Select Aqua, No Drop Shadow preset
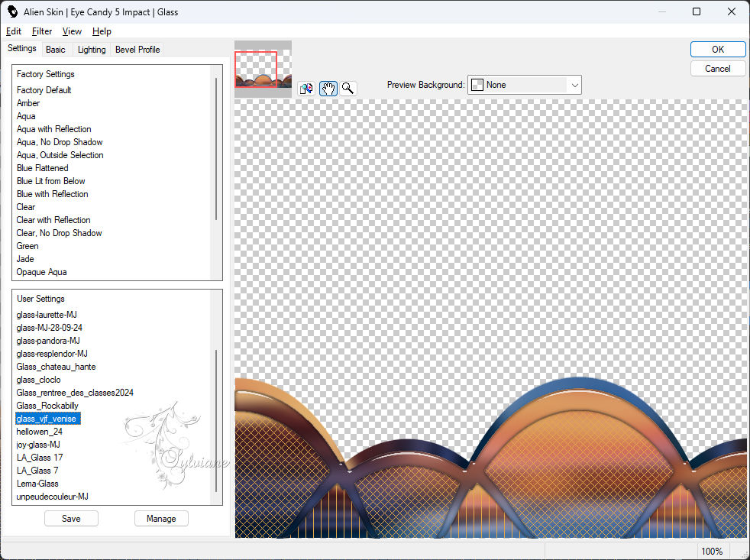 (x=60, y=141)
